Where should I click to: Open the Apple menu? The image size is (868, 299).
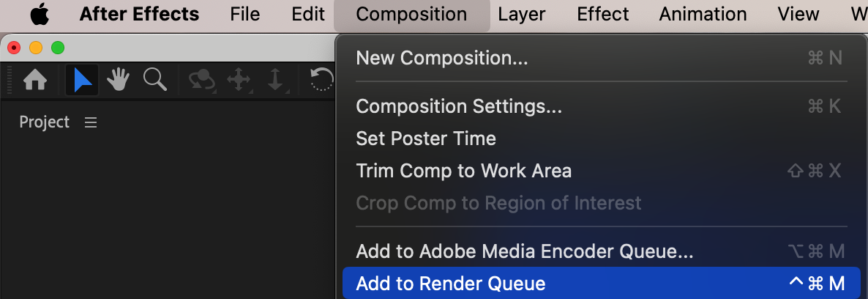40,14
